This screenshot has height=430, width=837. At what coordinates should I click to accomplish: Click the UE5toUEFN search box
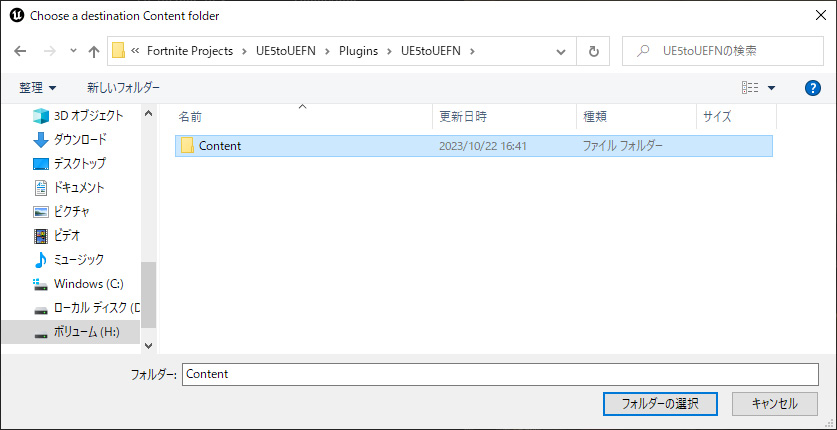tap(723, 51)
